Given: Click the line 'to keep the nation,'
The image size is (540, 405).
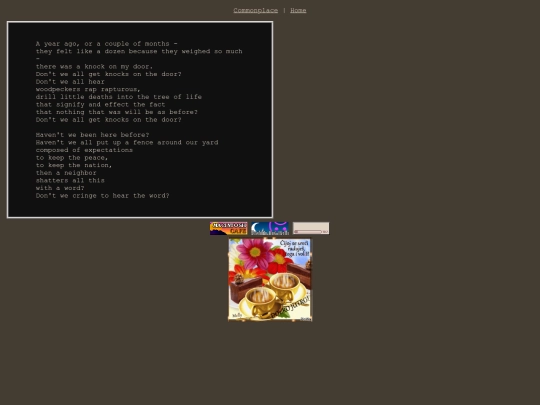Looking at the screenshot, I should tap(74, 165).
